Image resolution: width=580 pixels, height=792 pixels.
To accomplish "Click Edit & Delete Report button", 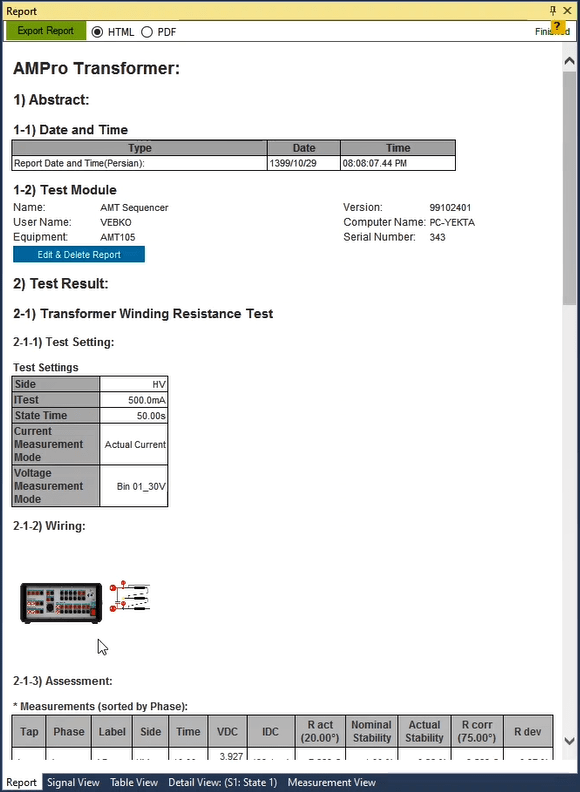I will 79,255.
